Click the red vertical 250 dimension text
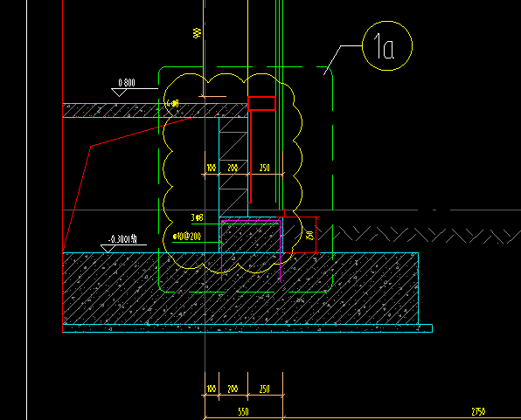This screenshot has height=420, width=521. tap(310, 236)
